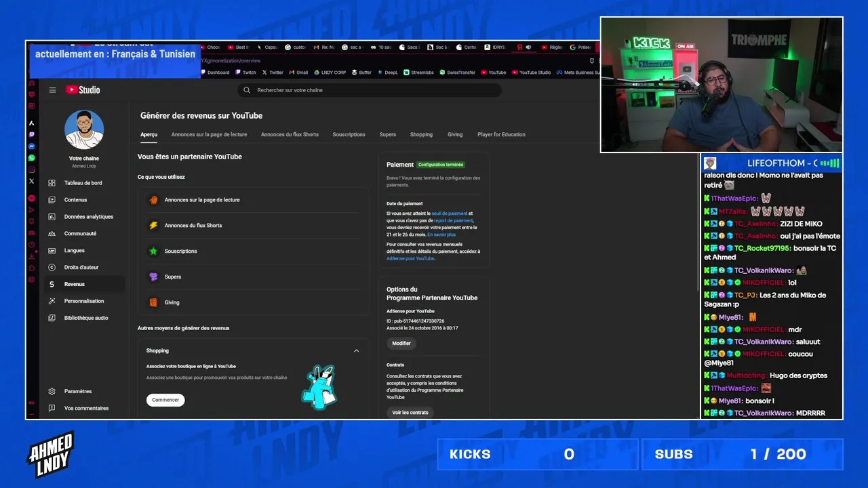
Task: Open DeepL bookmark
Action: (x=387, y=73)
